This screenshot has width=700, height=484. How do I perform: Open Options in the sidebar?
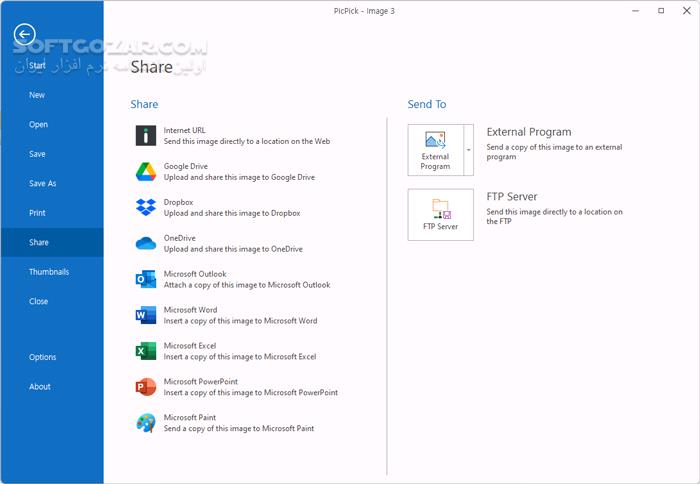coord(43,357)
